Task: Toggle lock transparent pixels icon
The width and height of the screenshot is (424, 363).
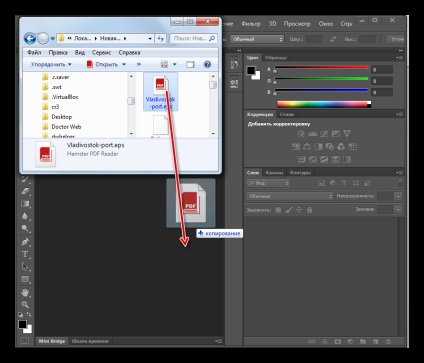Action: [x=278, y=210]
